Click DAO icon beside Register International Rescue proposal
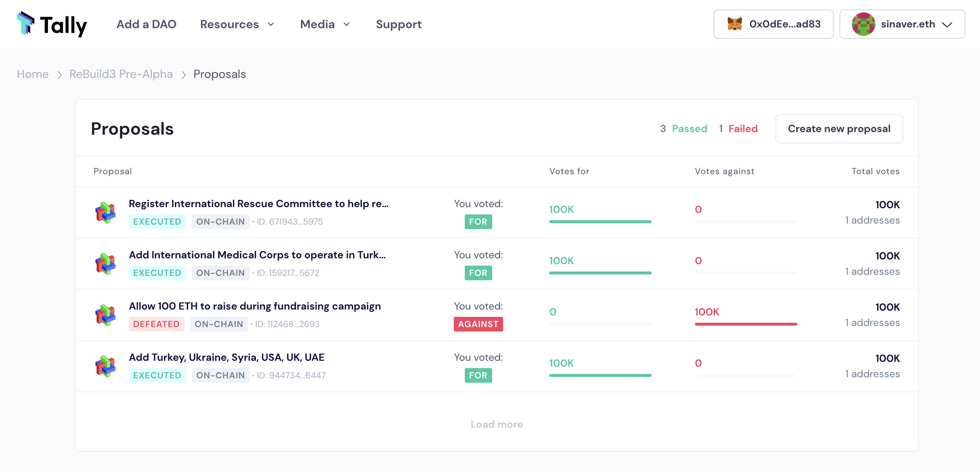 click(105, 213)
